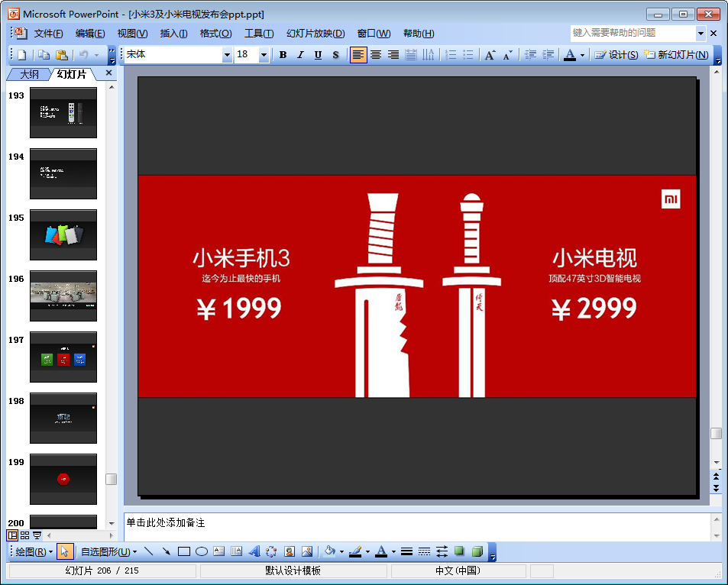The height and width of the screenshot is (585, 728).
Task: Choose a line style
Action: tap(406, 551)
